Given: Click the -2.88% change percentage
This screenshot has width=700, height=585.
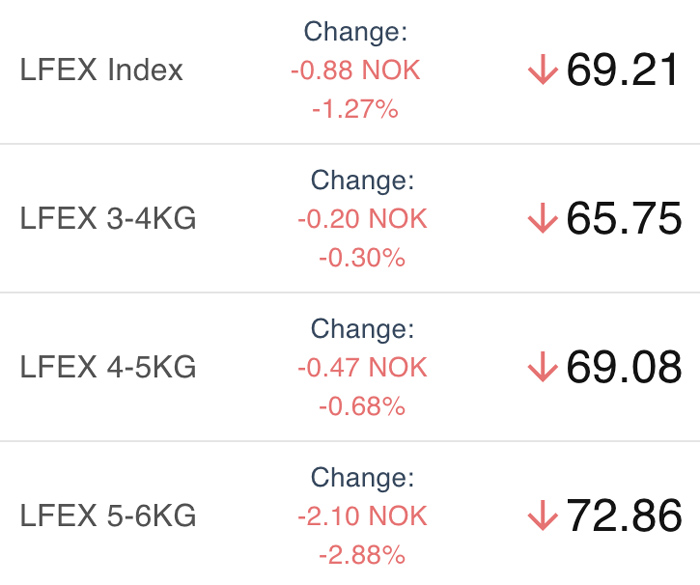Looking at the screenshot, I should click(362, 554).
